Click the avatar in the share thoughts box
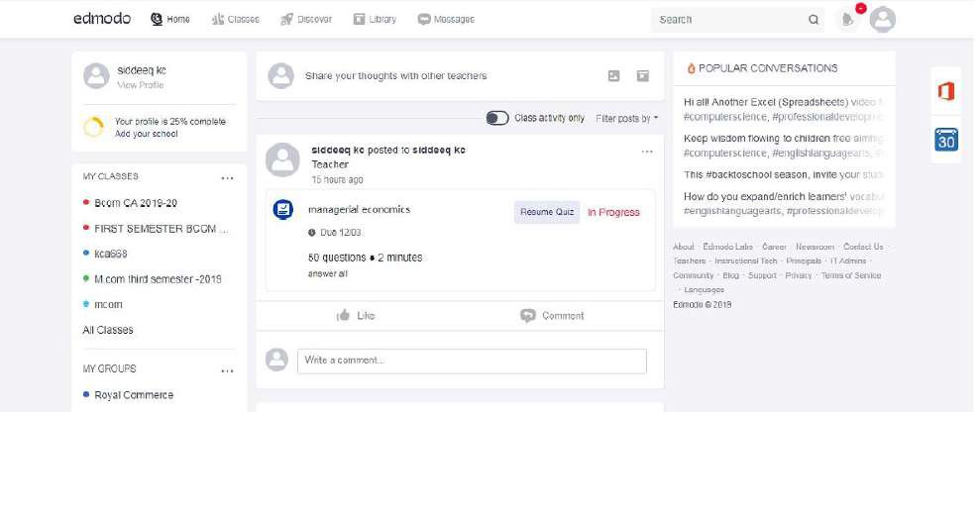 tap(281, 75)
